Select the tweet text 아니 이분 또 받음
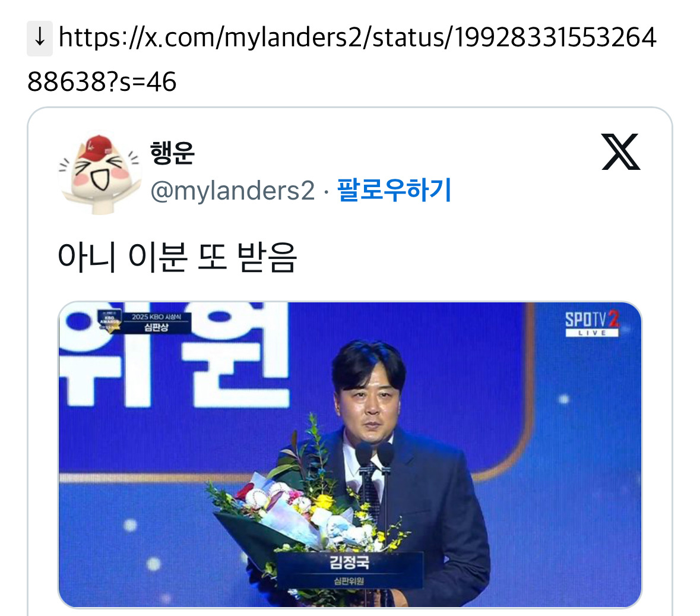Image resolution: width=700 pixels, height=616 pixels. coord(178,257)
